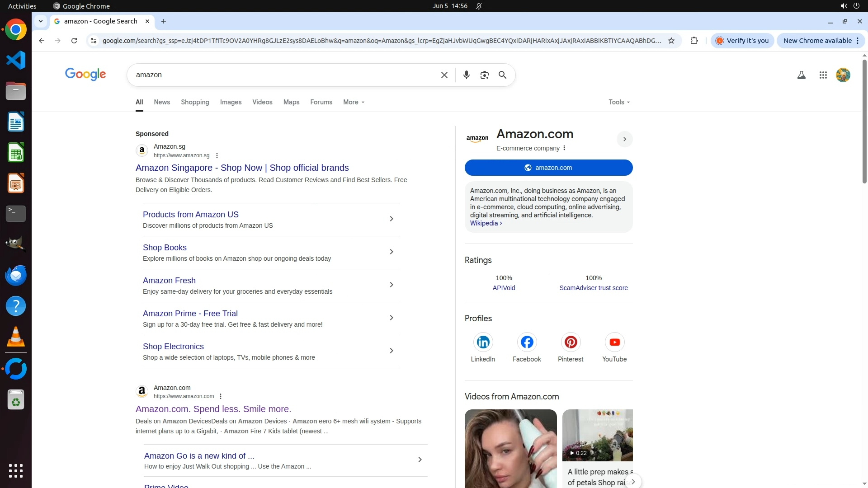Open Google Lens image search
The height and width of the screenshot is (488, 868).
(x=484, y=75)
